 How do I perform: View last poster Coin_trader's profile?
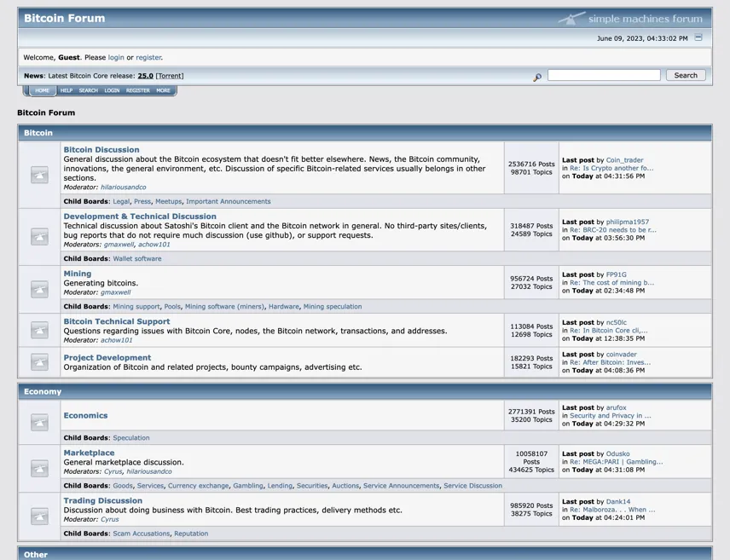[625, 159]
